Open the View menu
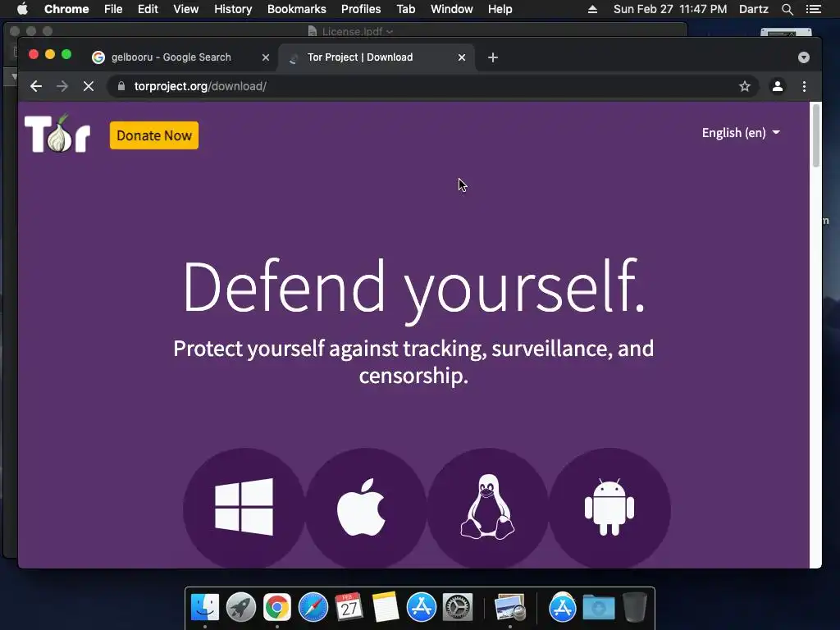This screenshot has height=630, width=840. coord(186,9)
